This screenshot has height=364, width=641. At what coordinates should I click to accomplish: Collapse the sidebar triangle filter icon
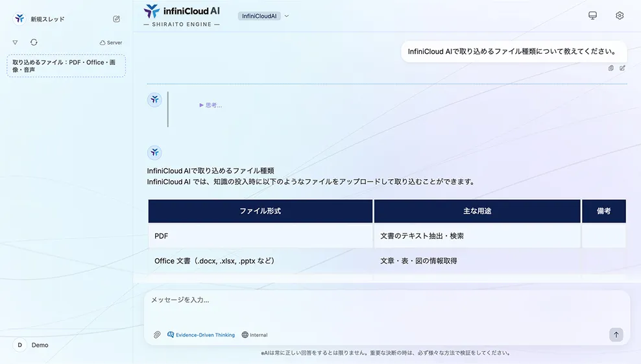point(15,42)
